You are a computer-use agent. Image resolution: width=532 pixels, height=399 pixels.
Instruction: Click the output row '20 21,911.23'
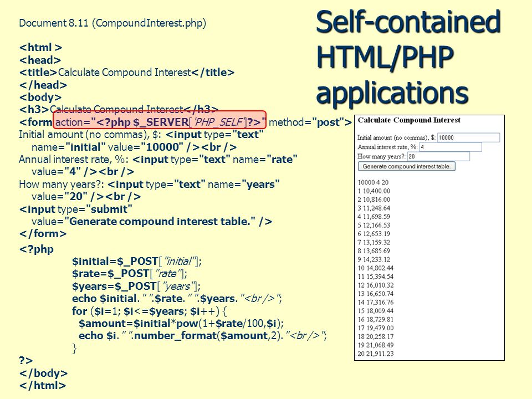coord(376,354)
